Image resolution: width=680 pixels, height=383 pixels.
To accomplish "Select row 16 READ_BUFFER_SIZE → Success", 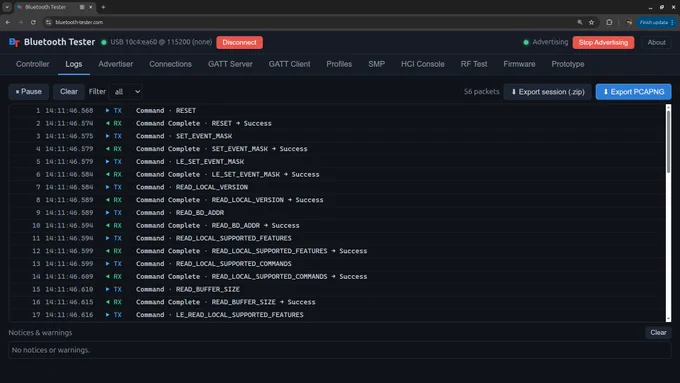I will tap(337, 302).
